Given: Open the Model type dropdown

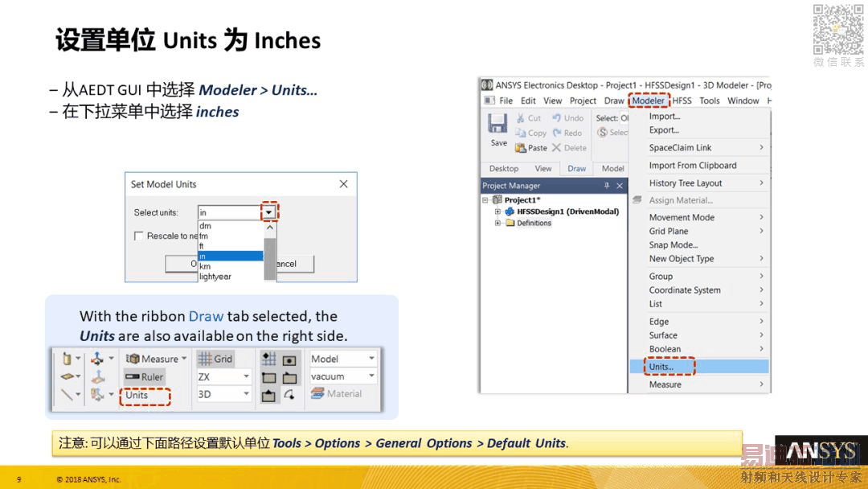Looking at the screenshot, I should (x=371, y=358).
